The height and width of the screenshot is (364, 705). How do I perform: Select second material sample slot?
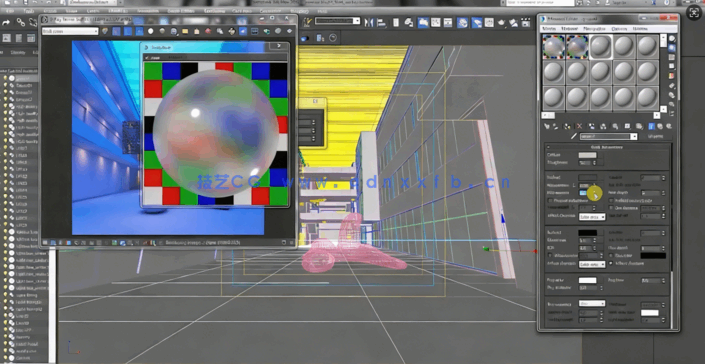(x=577, y=47)
